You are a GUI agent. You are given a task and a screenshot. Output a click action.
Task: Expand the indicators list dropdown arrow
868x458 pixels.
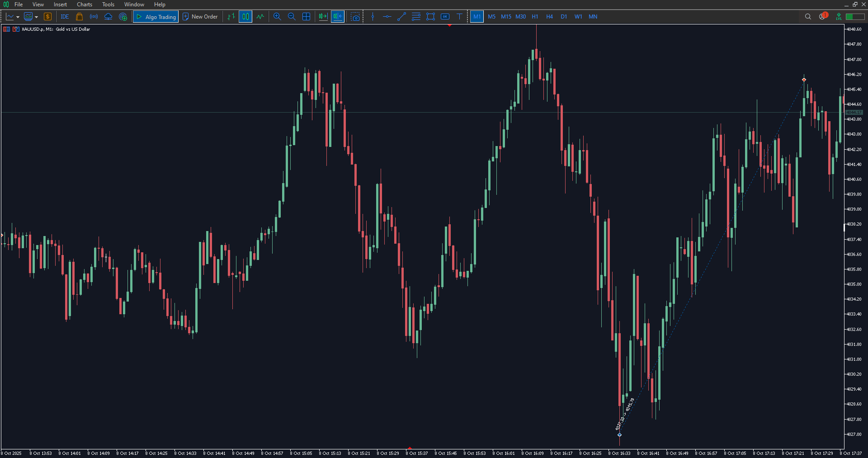click(37, 17)
